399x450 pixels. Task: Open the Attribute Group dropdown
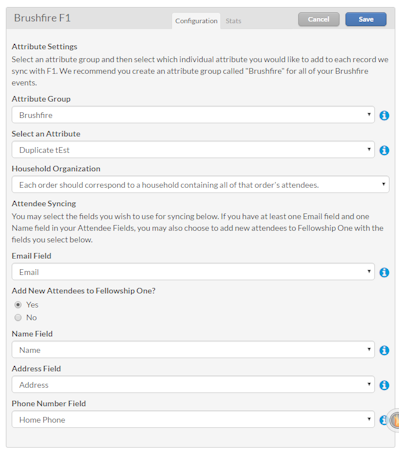(193, 115)
